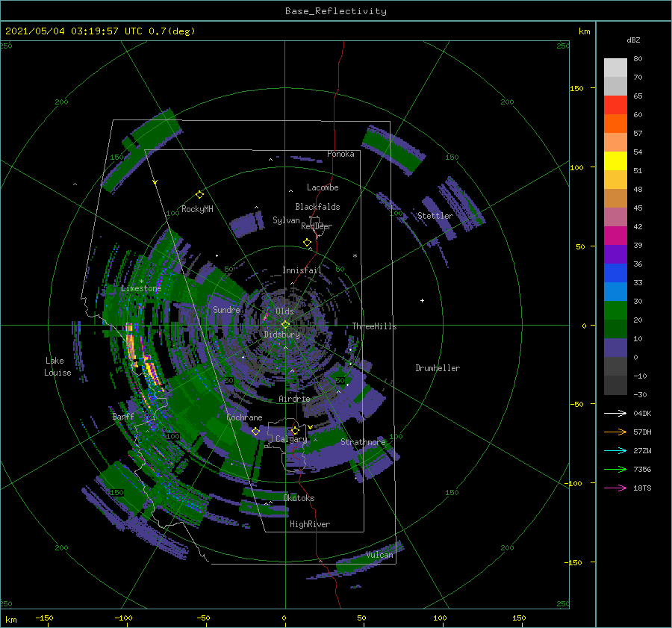Screen dimensions: 672x628
Task: Click the dBZ legend heading
Action: point(633,40)
